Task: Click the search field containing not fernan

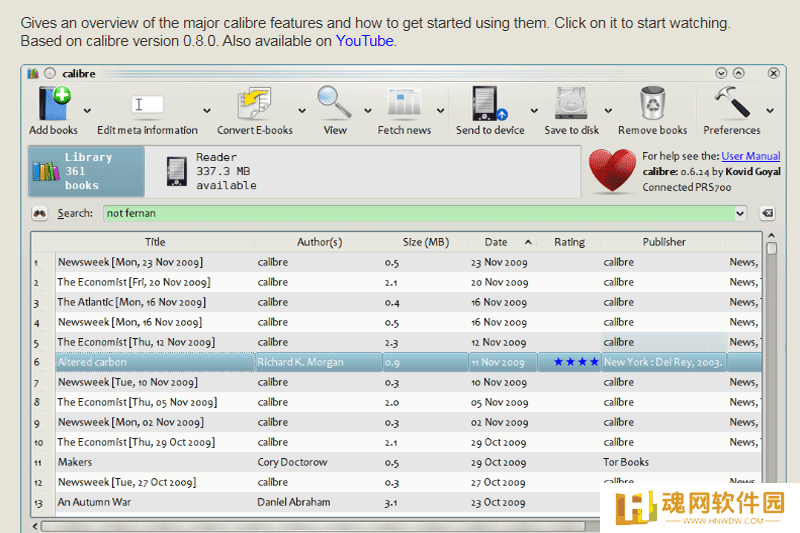Action: (418, 213)
